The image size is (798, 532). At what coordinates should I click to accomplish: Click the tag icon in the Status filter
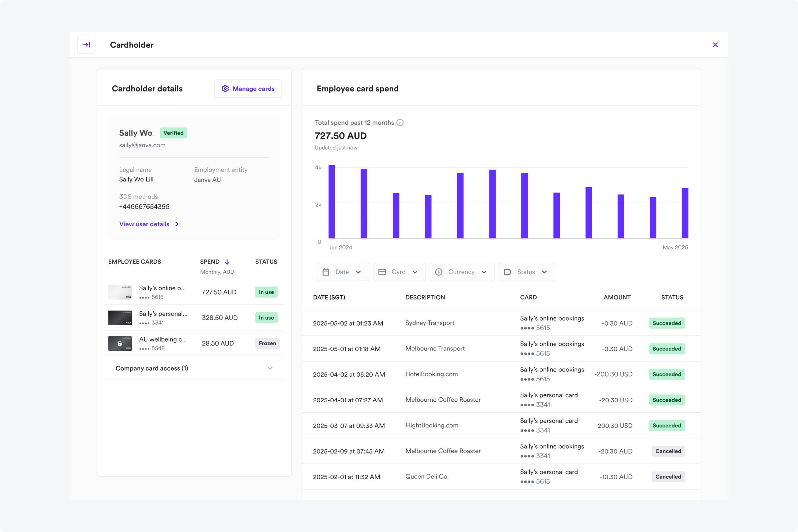tap(508, 272)
